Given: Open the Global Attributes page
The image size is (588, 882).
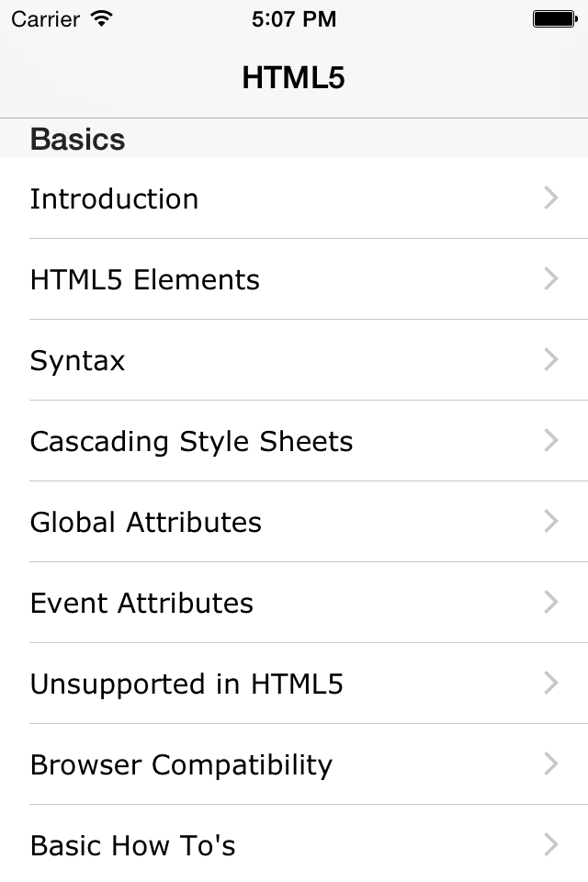Looking at the screenshot, I should point(145,522).
